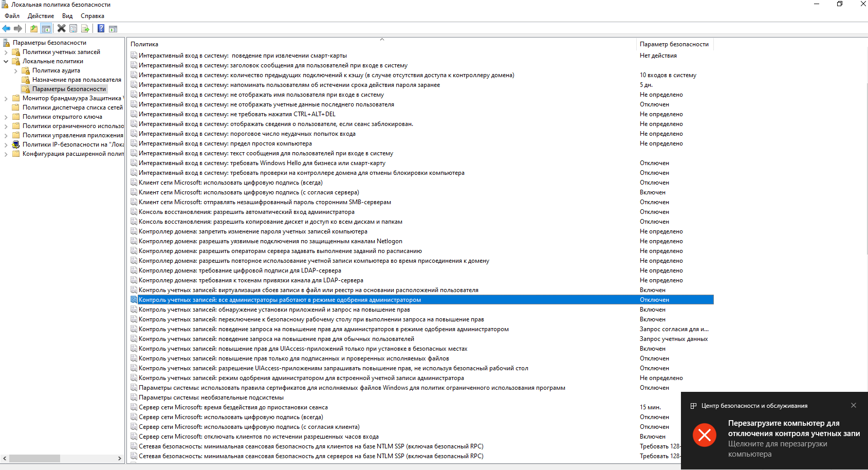Open Help via blue question mark icon
868x470 pixels.
point(101,28)
